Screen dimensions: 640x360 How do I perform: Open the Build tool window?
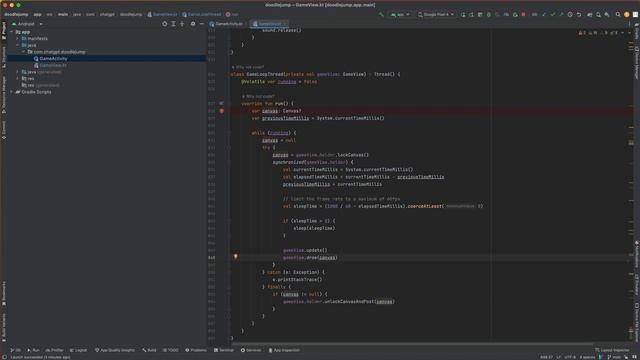[x=149, y=350]
